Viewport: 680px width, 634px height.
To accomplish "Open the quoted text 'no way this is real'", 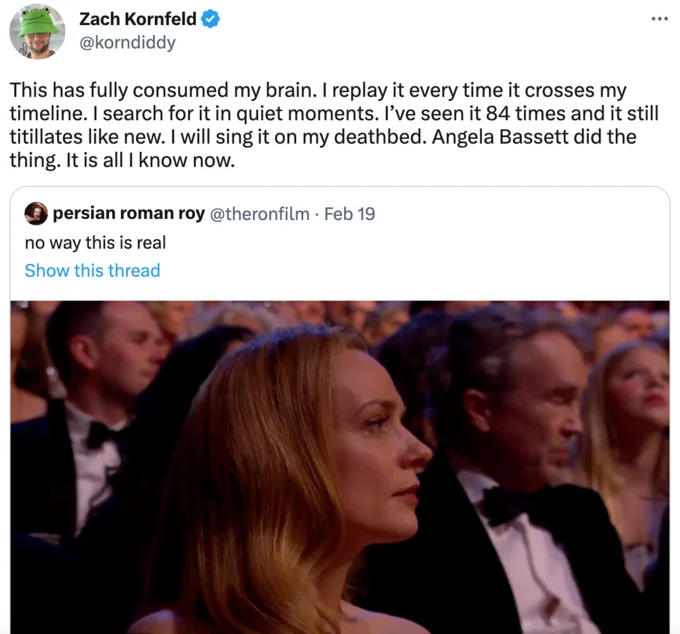I will [x=95, y=243].
